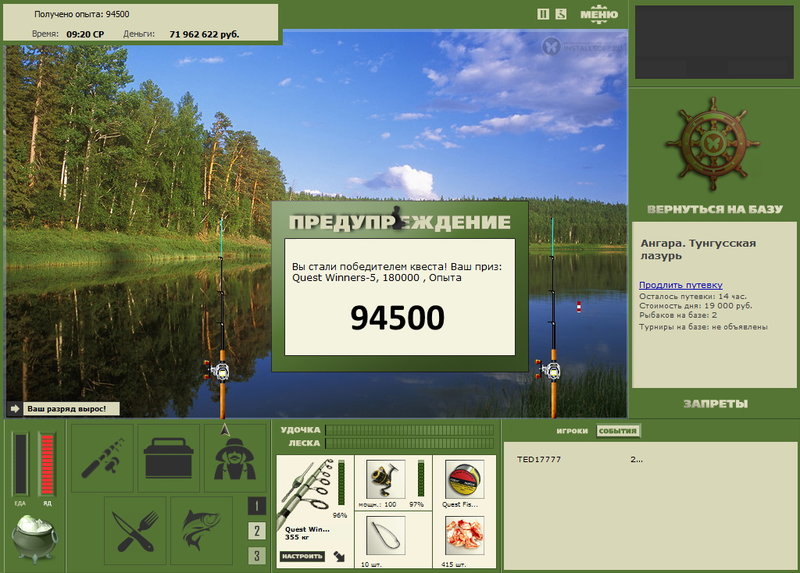Click the arrow icon next to НАСТРОИТЬ
Screen dimensions: 800x573
click(x=339, y=556)
